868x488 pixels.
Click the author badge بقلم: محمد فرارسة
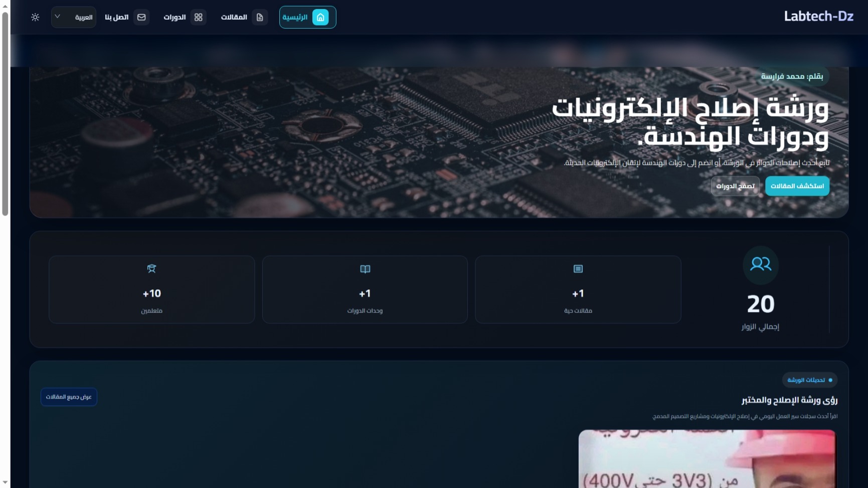[x=792, y=76]
